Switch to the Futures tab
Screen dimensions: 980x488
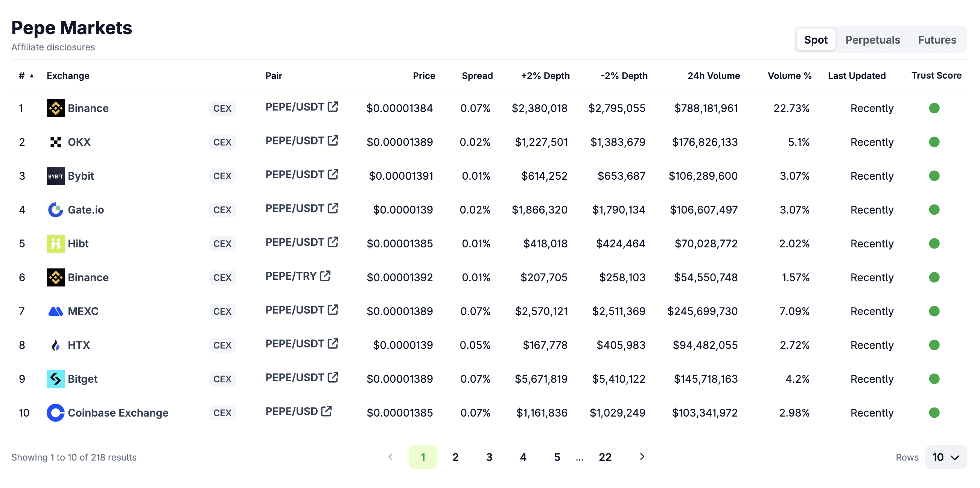(x=937, y=40)
